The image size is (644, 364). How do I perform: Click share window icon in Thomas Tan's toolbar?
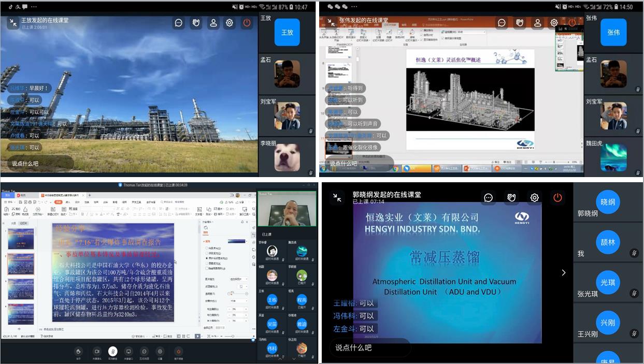(128, 352)
